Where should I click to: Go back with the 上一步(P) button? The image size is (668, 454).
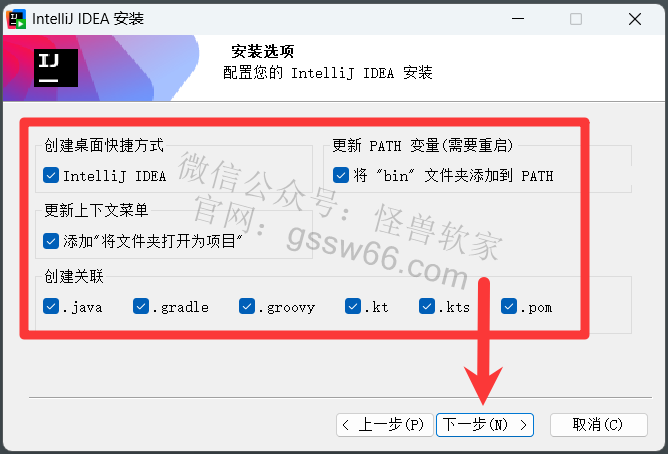click(385, 425)
